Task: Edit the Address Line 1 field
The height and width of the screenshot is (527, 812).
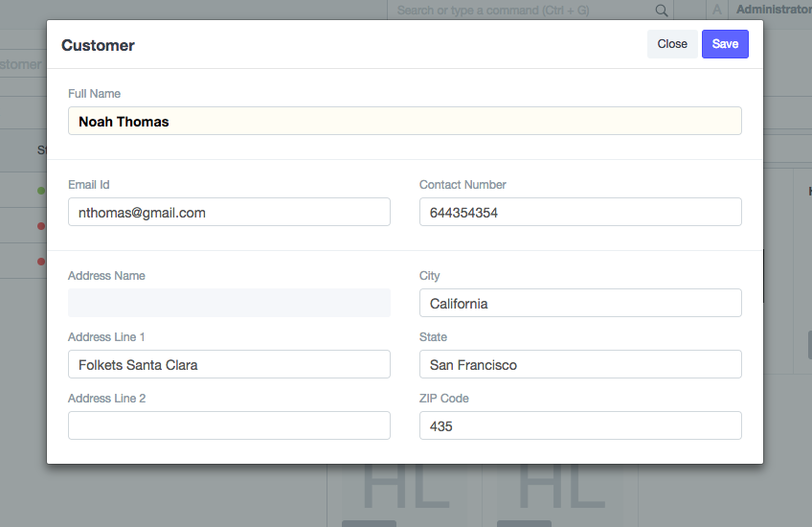Action: click(229, 364)
